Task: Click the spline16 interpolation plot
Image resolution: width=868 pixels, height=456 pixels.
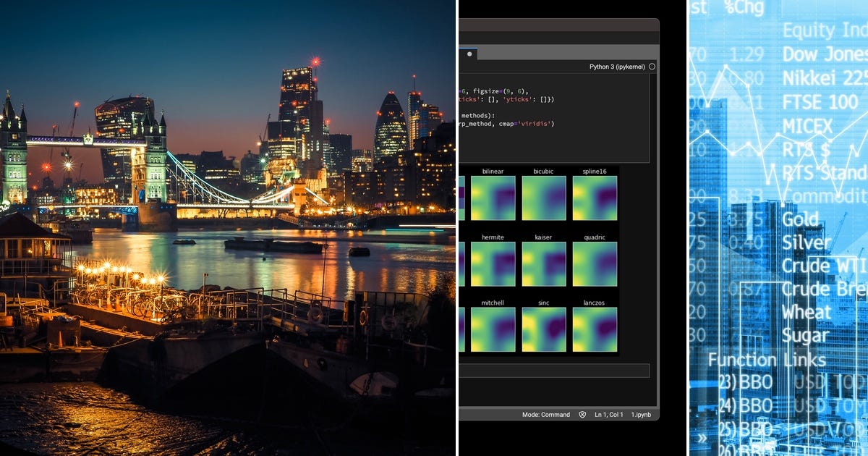Action: [x=595, y=198]
